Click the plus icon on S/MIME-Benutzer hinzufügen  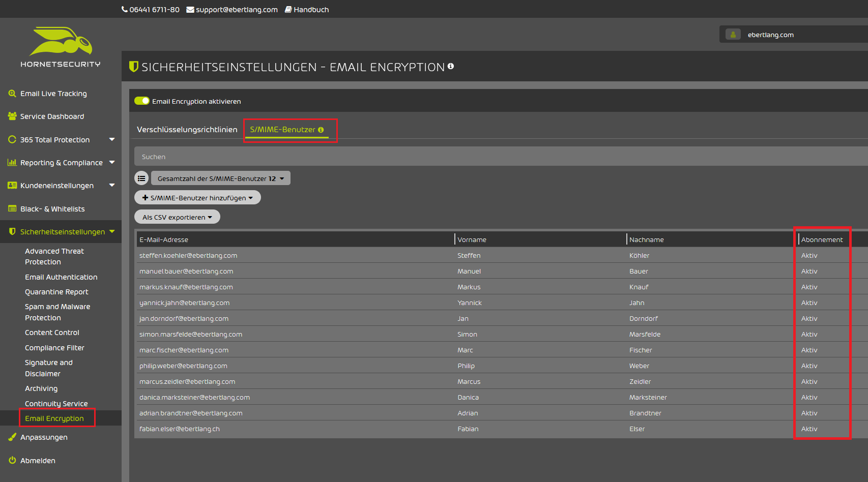145,198
